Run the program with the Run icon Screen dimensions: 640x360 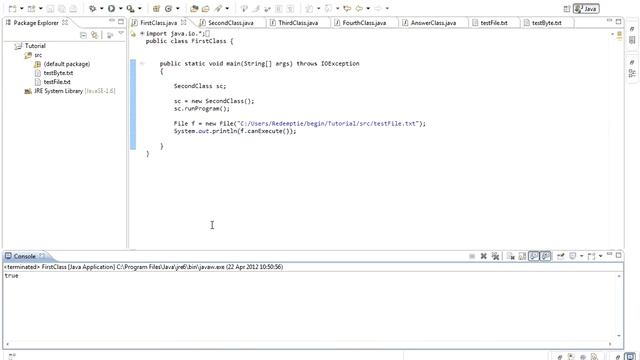tap(111, 8)
